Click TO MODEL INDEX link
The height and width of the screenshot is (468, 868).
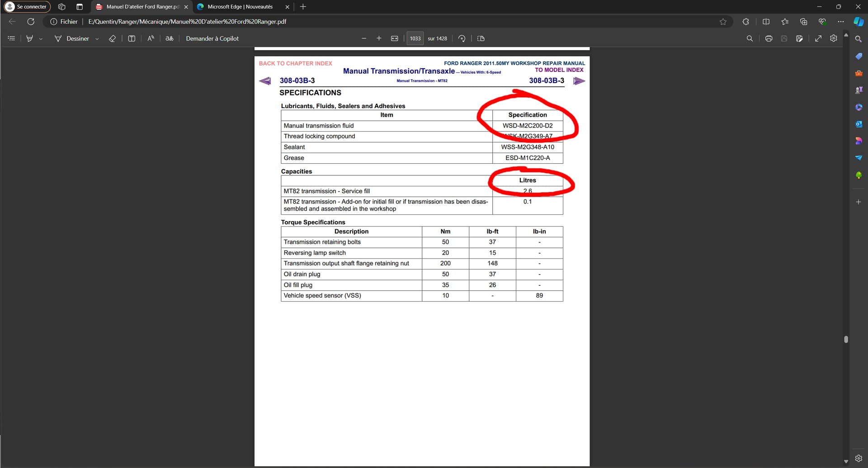559,70
